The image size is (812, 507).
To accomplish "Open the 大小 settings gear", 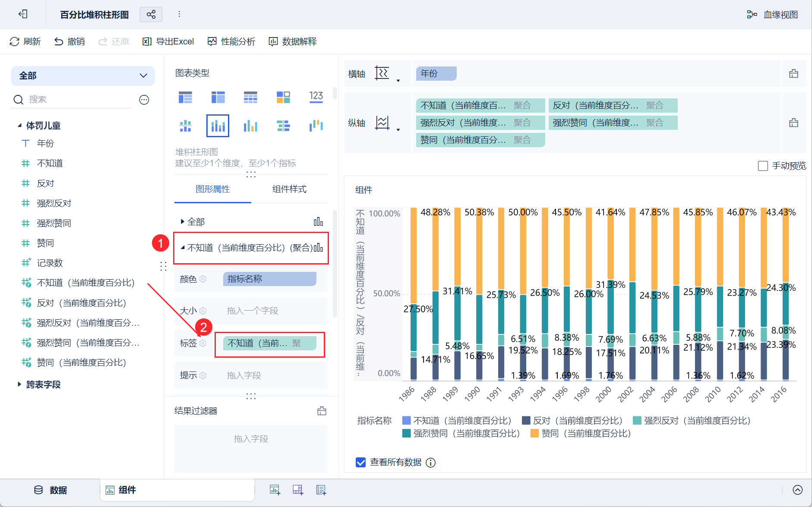I will 203,311.
